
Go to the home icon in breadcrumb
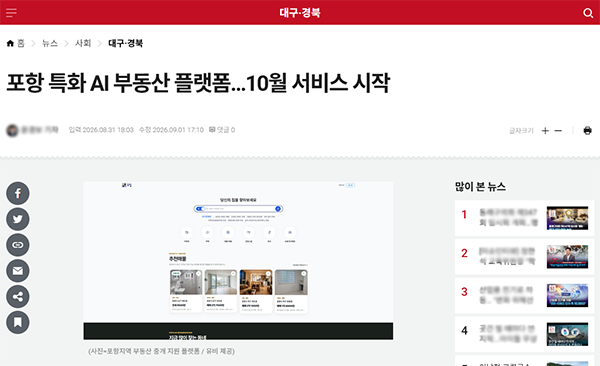coord(10,43)
